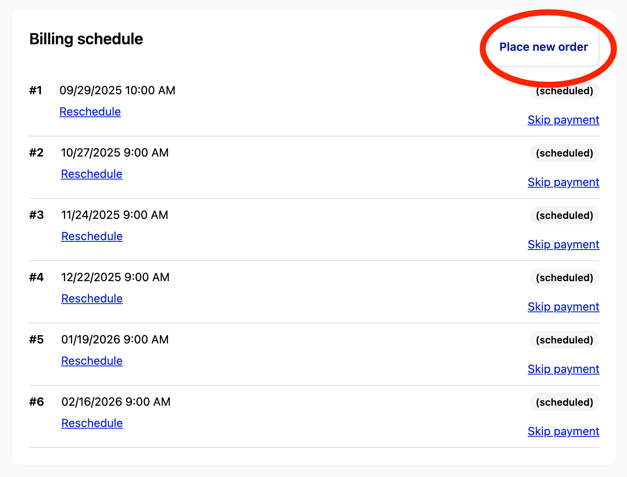Click the scheduled status badge for 02/16/2026
This screenshot has height=477, width=627.
click(564, 402)
